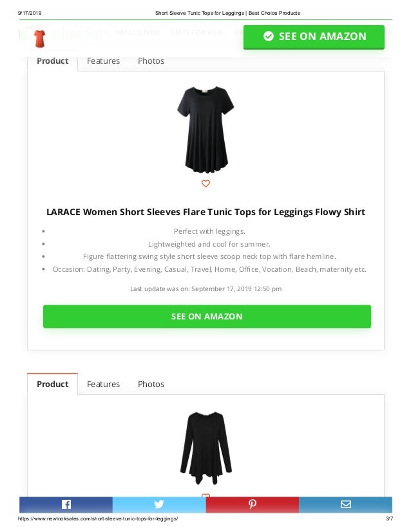The height and width of the screenshot is (532, 411).
Task: Switch to second product's Photos tab
Action: 151,384
